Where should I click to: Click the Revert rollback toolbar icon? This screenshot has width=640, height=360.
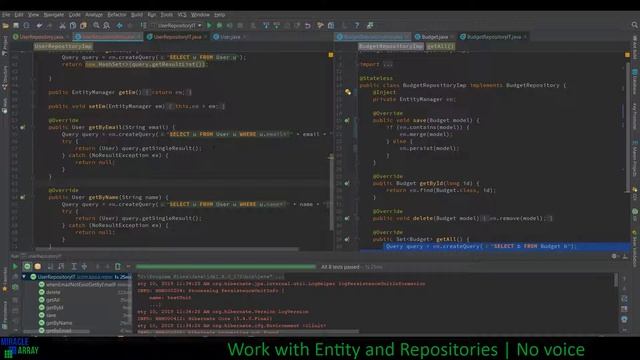click(x=308, y=25)
